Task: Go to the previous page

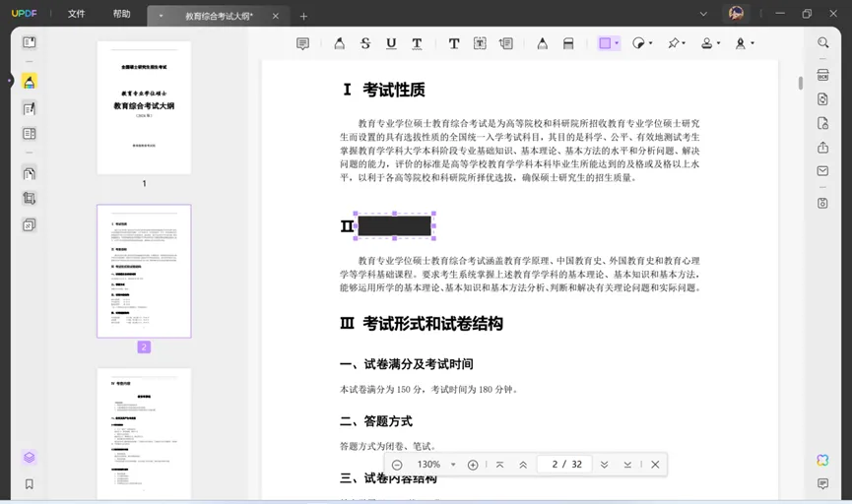Action: pos(523,465)
